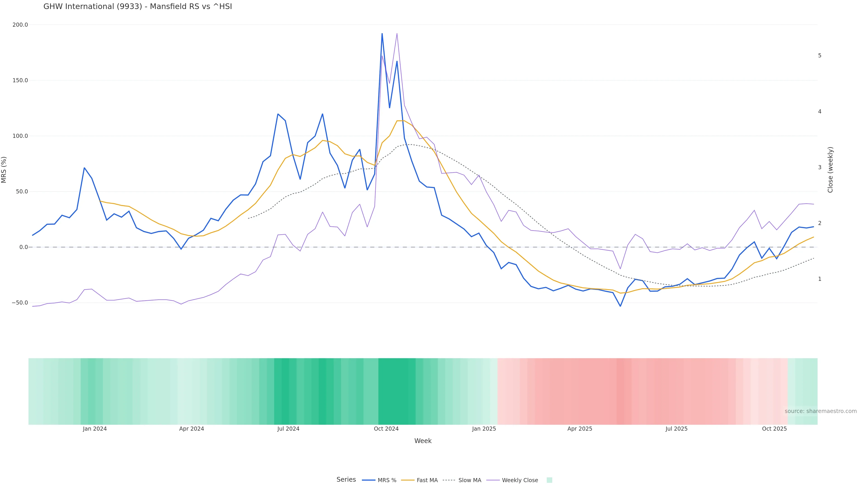Click the dashed Slow MA legend line

(x=449, y=480)
